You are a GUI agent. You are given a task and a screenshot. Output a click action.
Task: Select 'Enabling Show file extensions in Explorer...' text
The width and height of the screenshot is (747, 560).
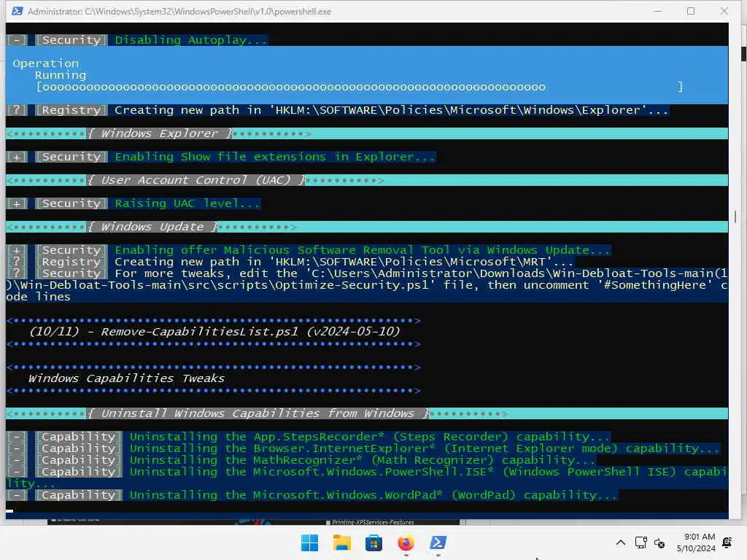tap(275, 157)
